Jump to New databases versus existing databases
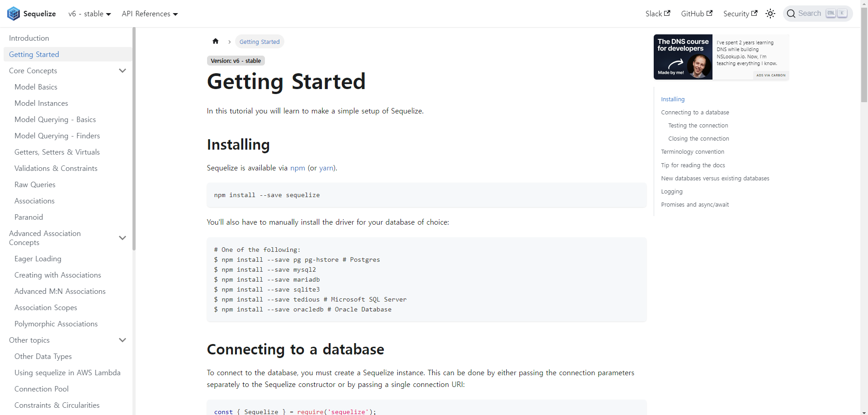 coord(715,178)
